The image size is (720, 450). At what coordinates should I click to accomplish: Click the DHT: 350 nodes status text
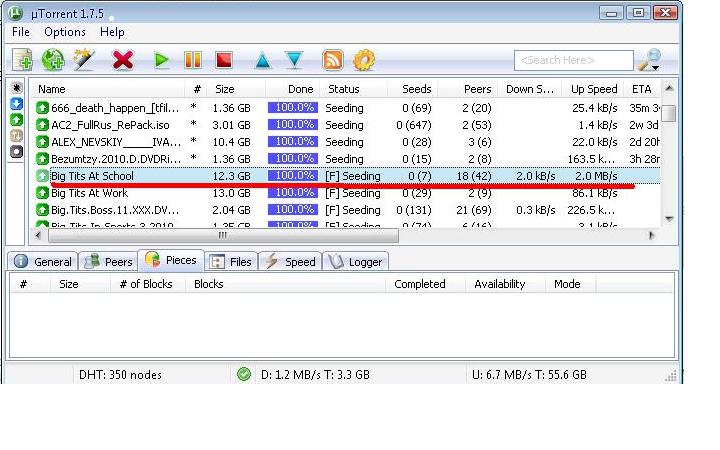pos(120,375)
